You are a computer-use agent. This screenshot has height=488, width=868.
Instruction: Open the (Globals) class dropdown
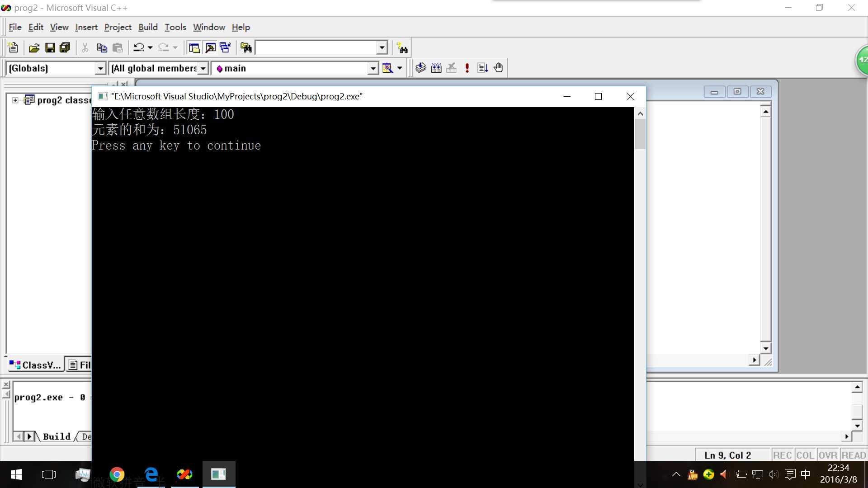[x=100, y=68]
